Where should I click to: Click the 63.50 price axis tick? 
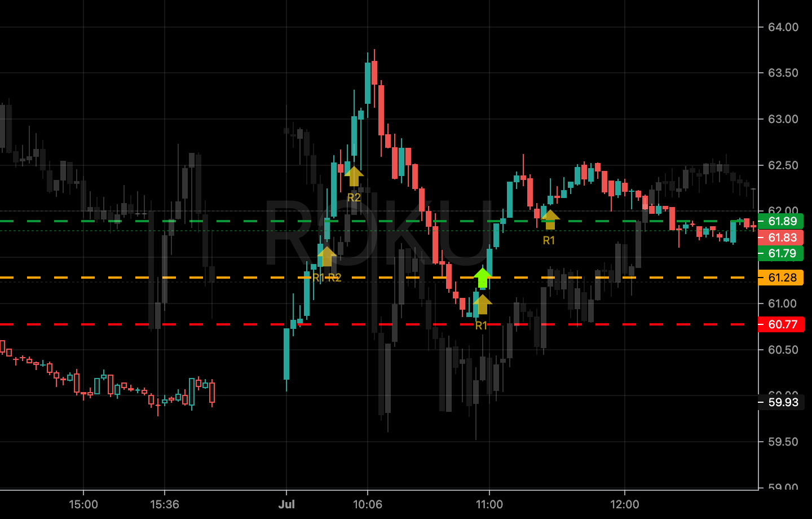(783, 73)
